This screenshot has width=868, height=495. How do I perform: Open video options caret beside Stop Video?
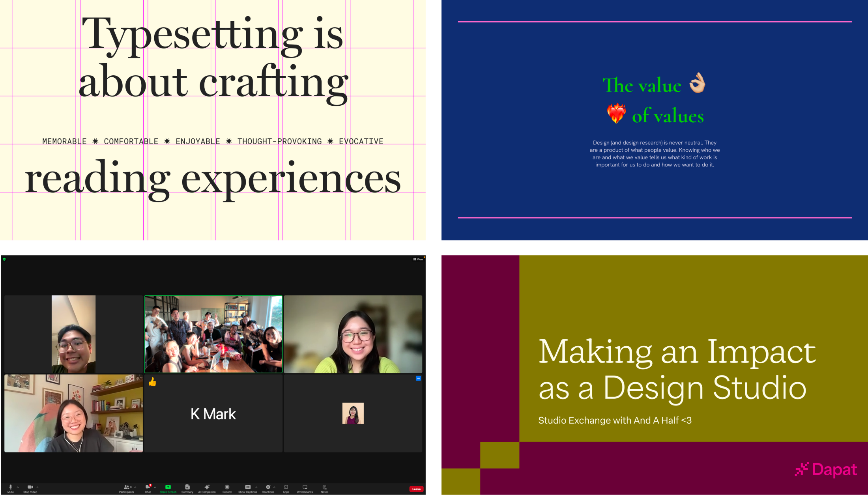pyautogui.click(x=37, y=487)
